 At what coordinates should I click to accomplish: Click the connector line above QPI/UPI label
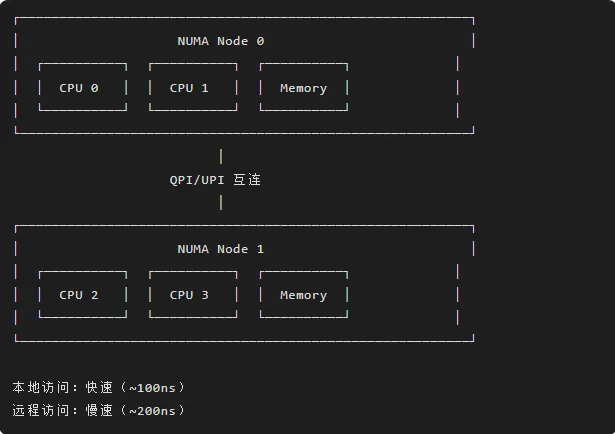220,156
